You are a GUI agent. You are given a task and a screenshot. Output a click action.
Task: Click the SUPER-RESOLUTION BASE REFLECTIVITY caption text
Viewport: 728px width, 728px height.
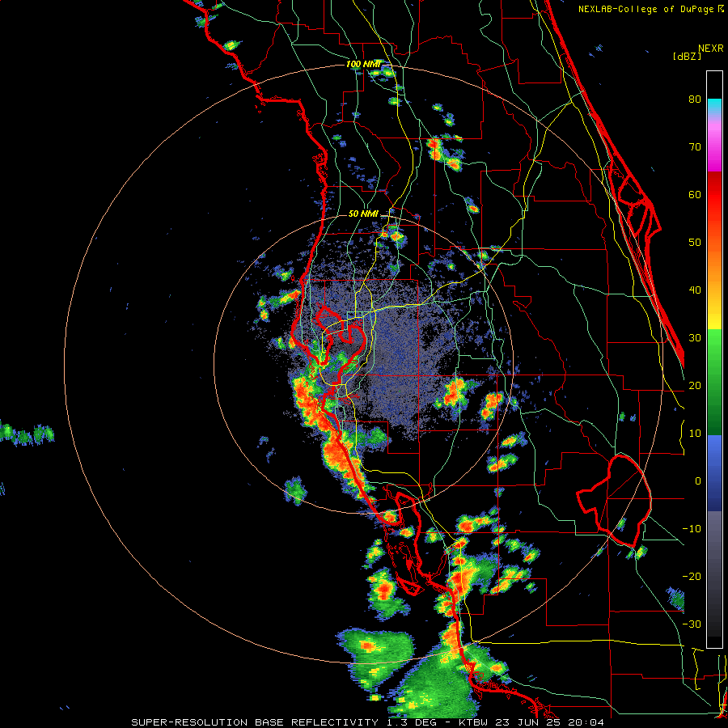[x=255, y=722]
